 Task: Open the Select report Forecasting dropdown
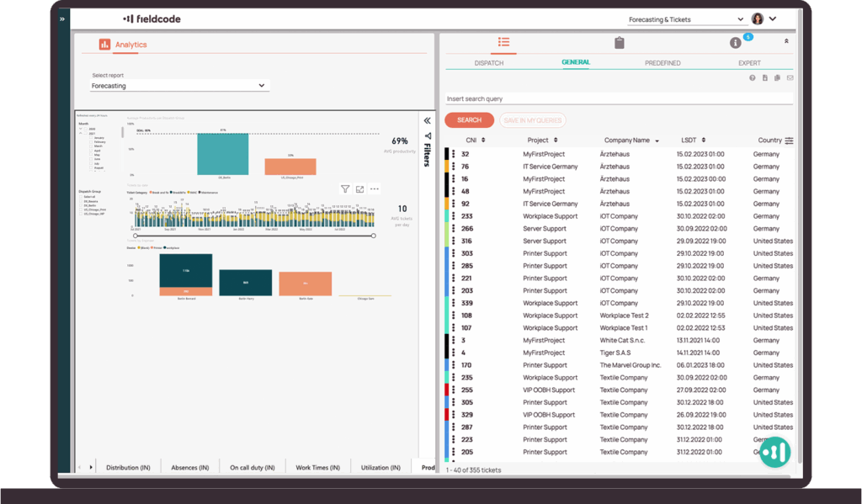[x=179, y=86]
